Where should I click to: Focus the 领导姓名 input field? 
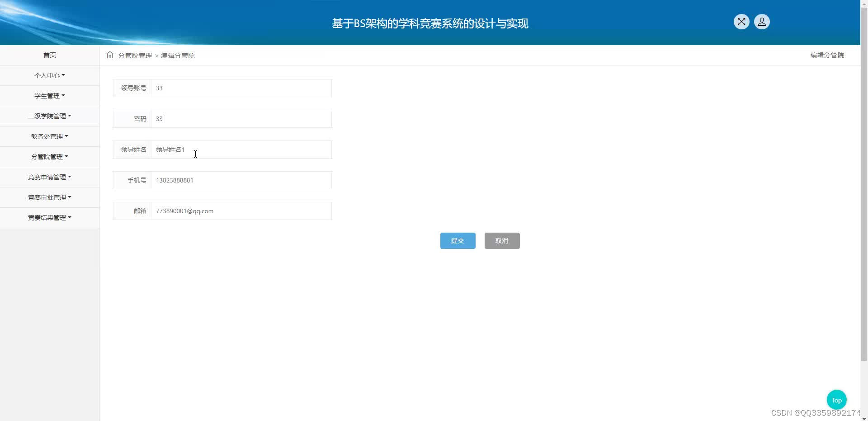(241, 150)
